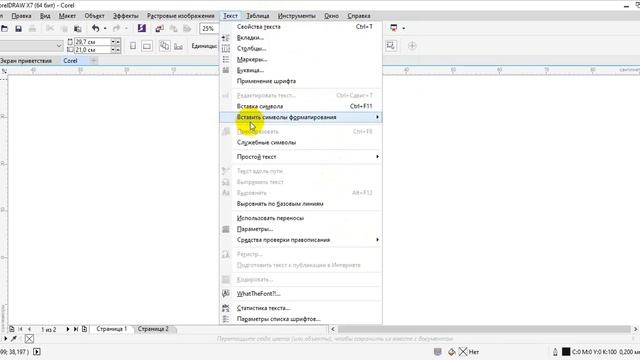
Task: Open the Справка menu
Action: click(x=359, y=16)
